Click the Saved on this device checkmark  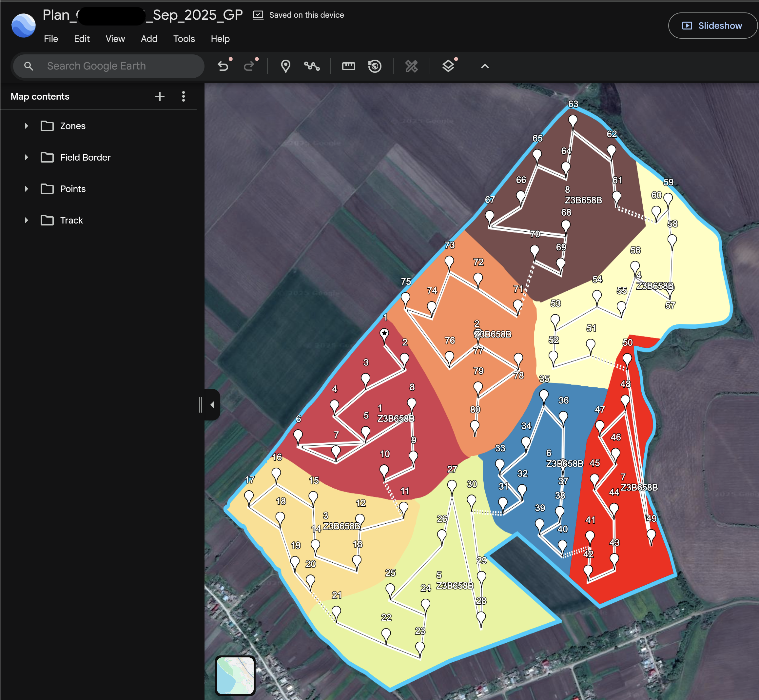tap(258, 14)
